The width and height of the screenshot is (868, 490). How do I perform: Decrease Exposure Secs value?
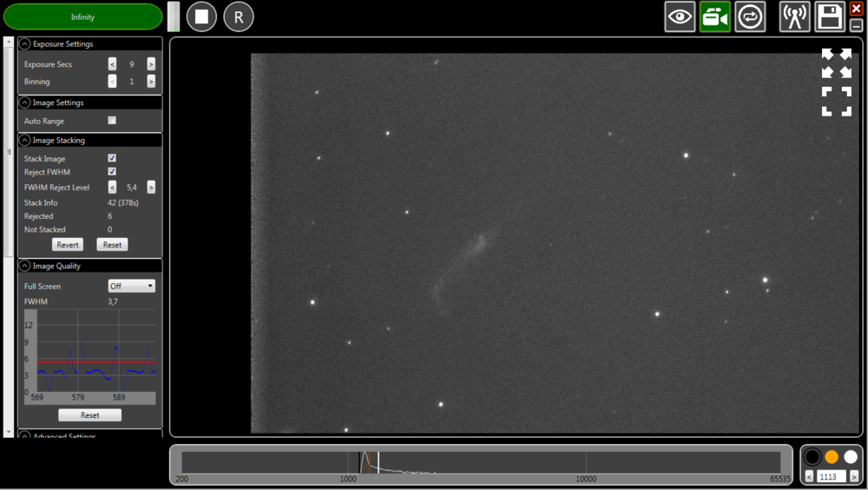pyautogui.click(x=112, y=64)
